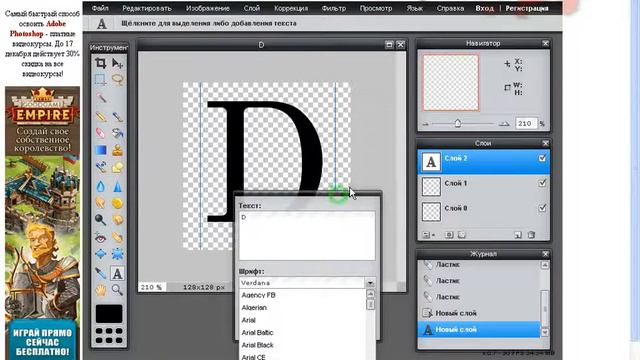Select the Lasso tool

coord(118,80)
